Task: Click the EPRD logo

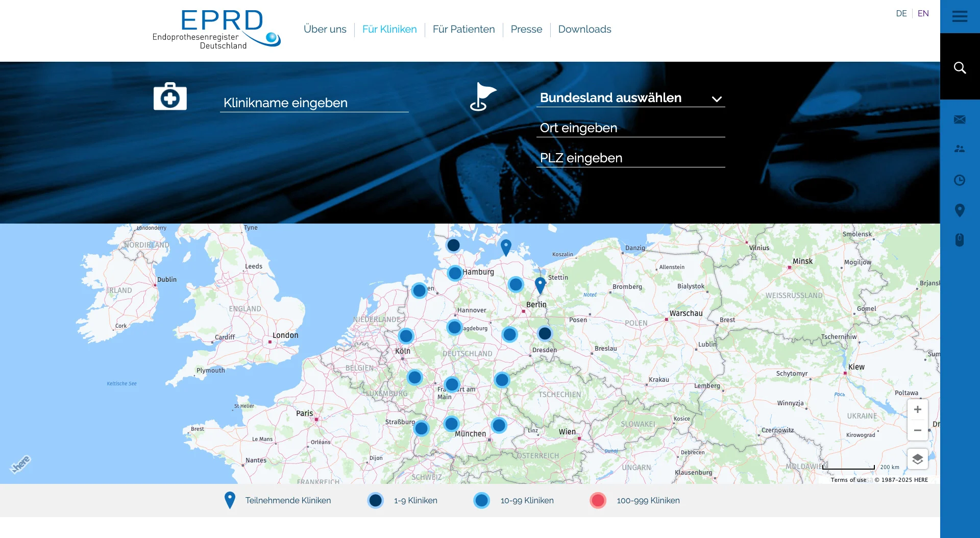Action: tap(216, 30)
